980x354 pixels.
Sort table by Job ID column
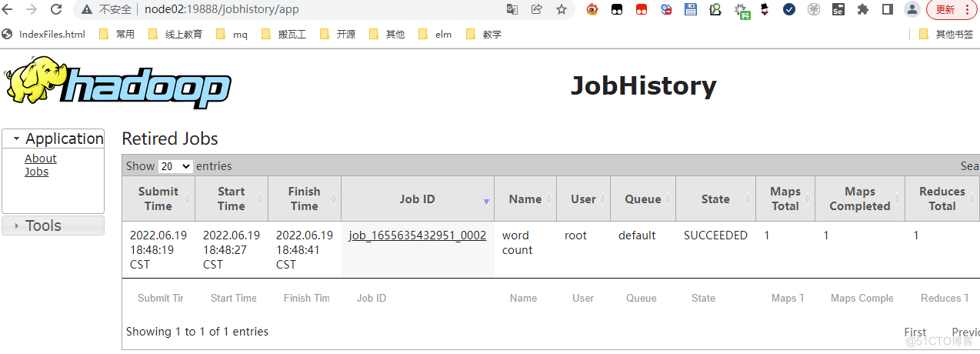[x=418, y=199]
